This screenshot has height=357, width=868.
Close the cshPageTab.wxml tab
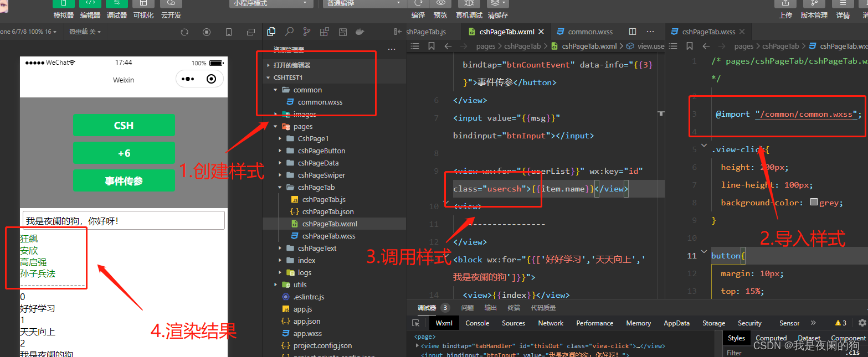pyautogui.click(x=541, y=32)
